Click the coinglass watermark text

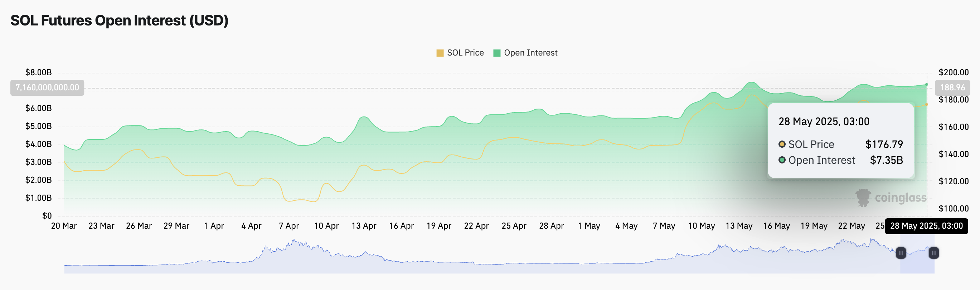coord(900,198)
